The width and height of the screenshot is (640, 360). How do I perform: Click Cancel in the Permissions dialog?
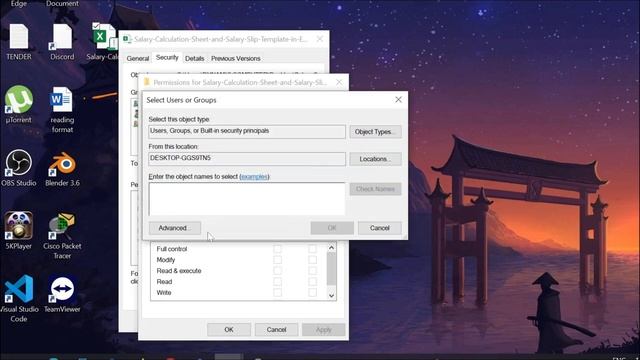point(276,329)
